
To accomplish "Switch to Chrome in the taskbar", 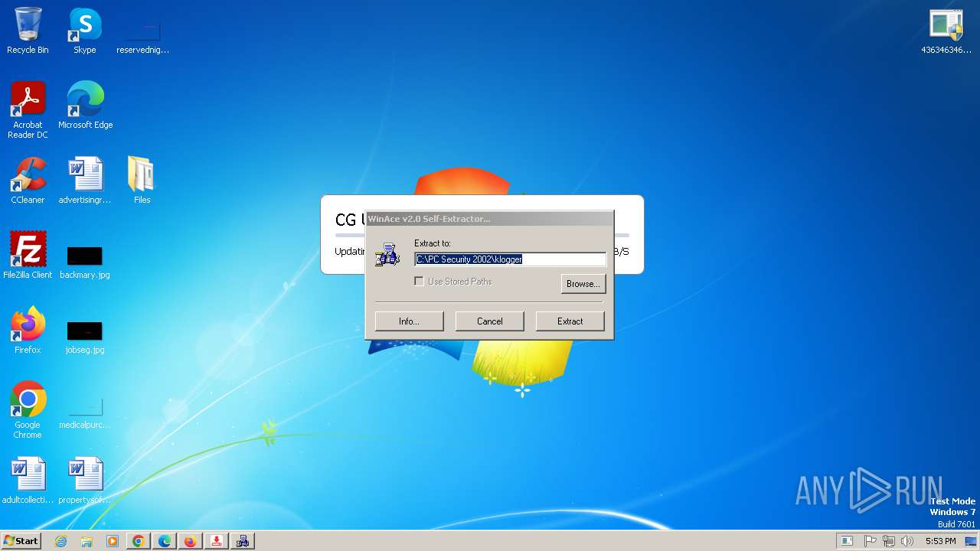I will coord(139,541).
